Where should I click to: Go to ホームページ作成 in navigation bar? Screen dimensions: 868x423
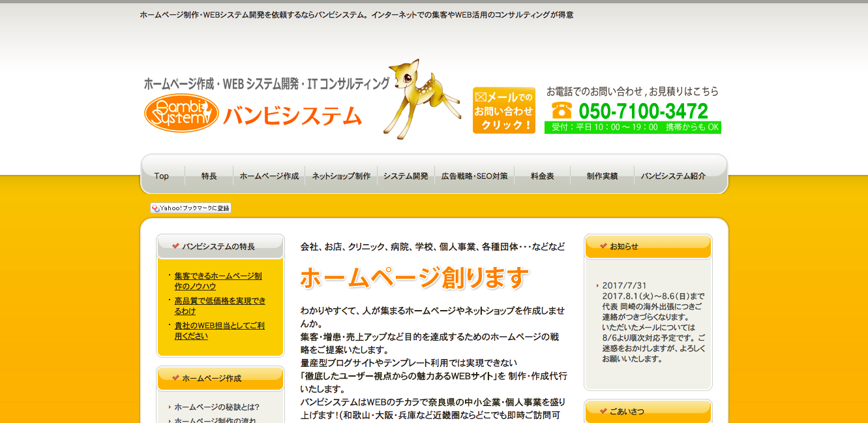[269, 176]
